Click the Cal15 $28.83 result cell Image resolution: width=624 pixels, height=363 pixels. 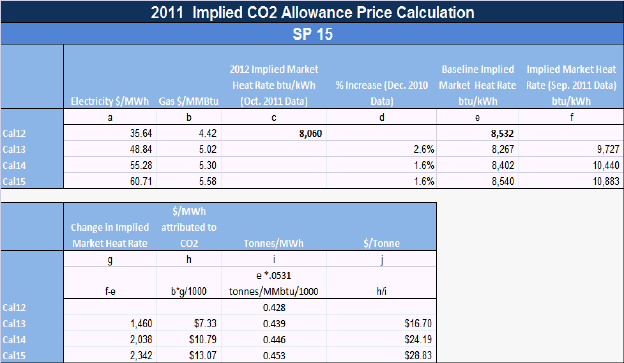click(418, 355)
